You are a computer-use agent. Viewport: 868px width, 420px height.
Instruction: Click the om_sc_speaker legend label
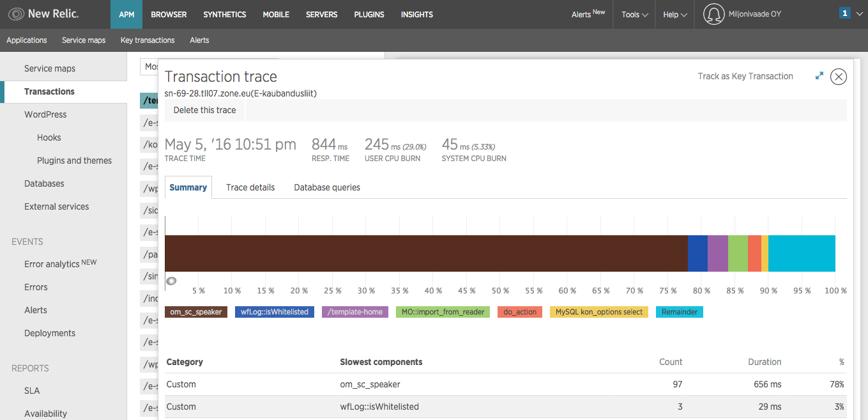click(196, 312)
